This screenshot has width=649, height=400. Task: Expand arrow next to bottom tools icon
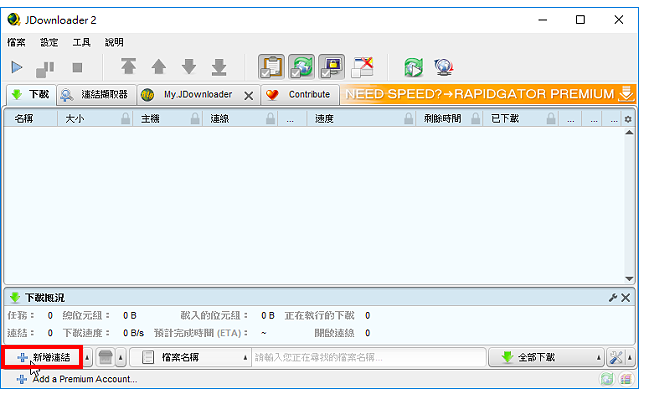click(x=630, y=357)
